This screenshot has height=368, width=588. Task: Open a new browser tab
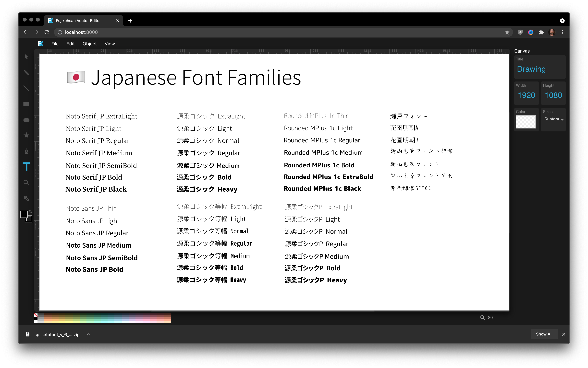tap(130, 21)
